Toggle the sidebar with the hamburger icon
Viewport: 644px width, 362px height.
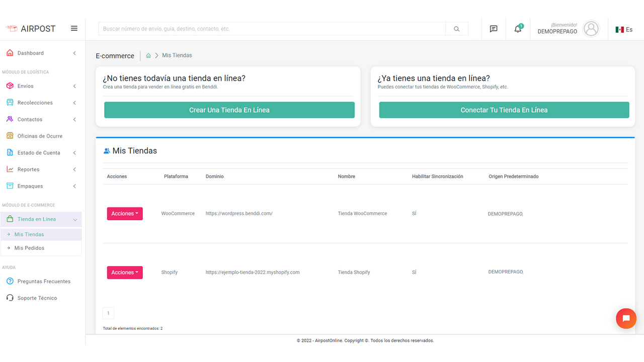click(74, 29)
